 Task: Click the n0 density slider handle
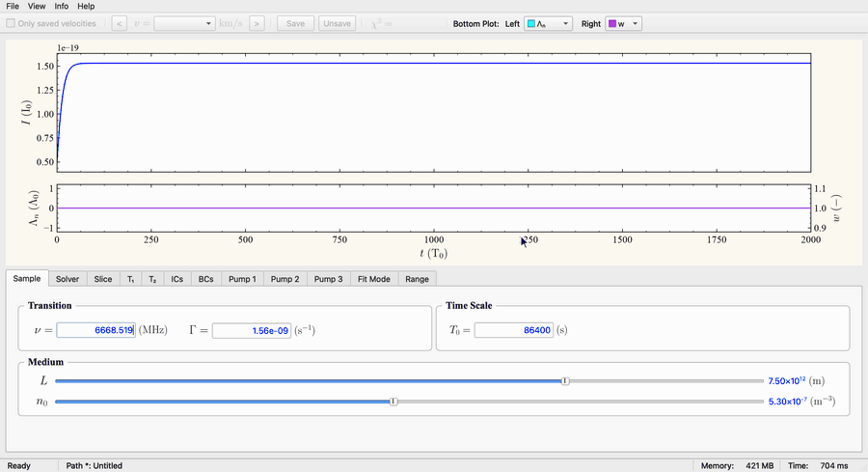click(x=393, y=402)
